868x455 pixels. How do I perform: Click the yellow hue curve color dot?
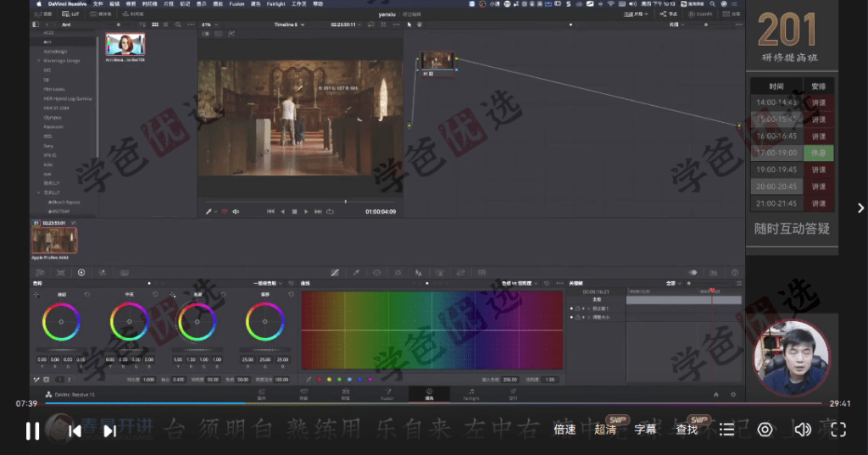pyautogui.click(x=329, y=380)
